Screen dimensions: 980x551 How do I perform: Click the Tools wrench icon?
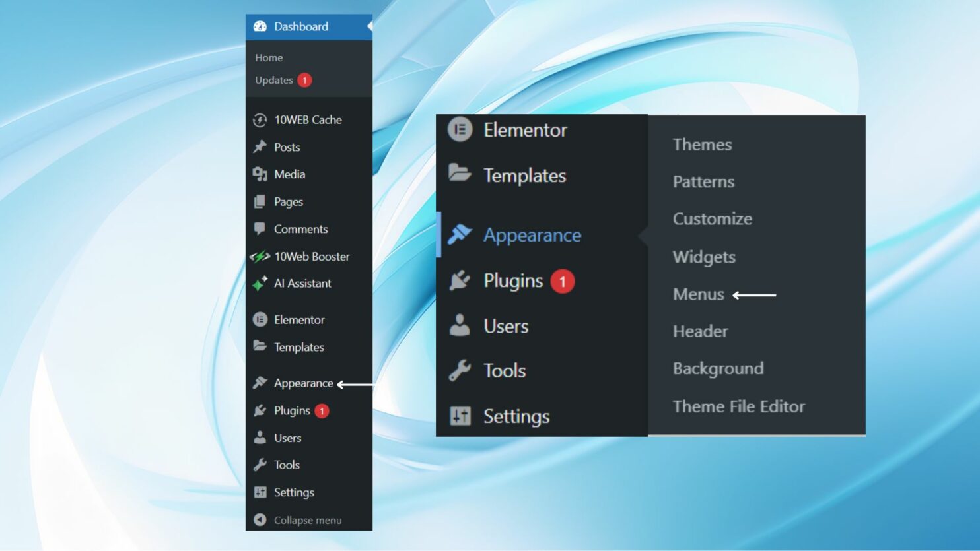pyautogui.click(x=260, y=465)
